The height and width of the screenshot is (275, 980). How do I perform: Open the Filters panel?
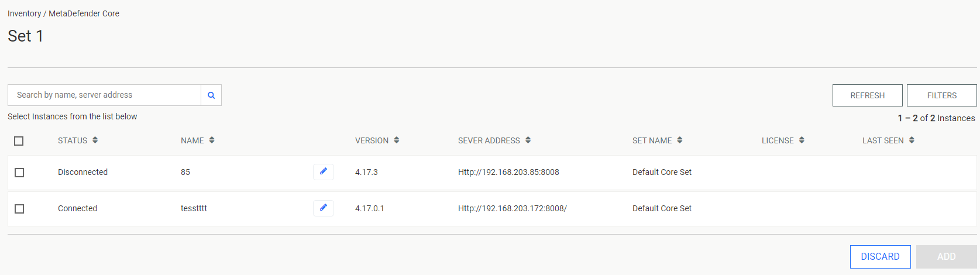942,95
